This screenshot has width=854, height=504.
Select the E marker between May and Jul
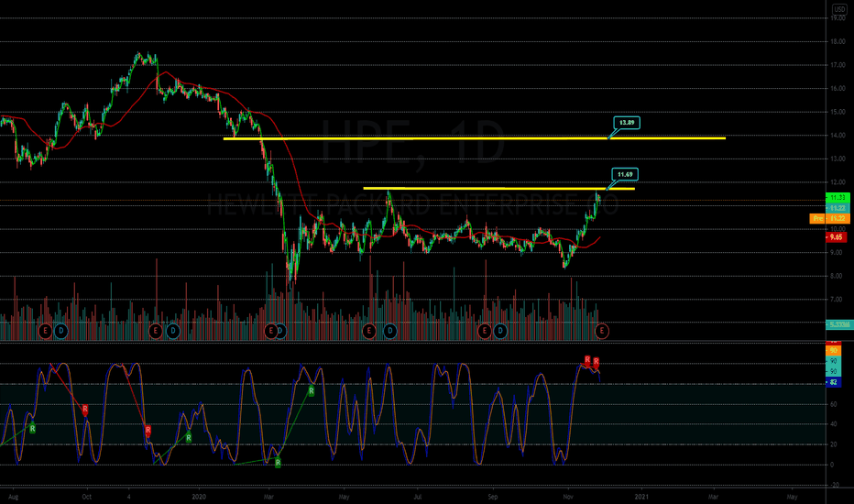click(x=369, y=330)
